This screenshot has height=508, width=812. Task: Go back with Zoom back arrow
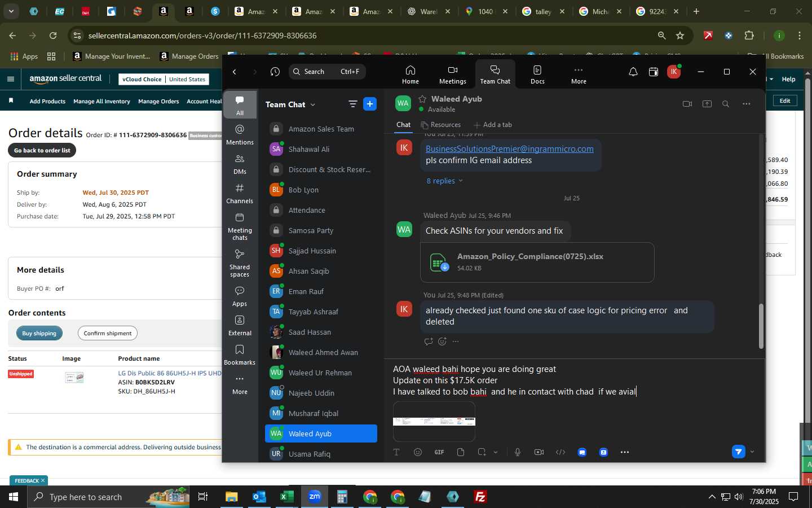pyautogui.click(x=235, y=72)
